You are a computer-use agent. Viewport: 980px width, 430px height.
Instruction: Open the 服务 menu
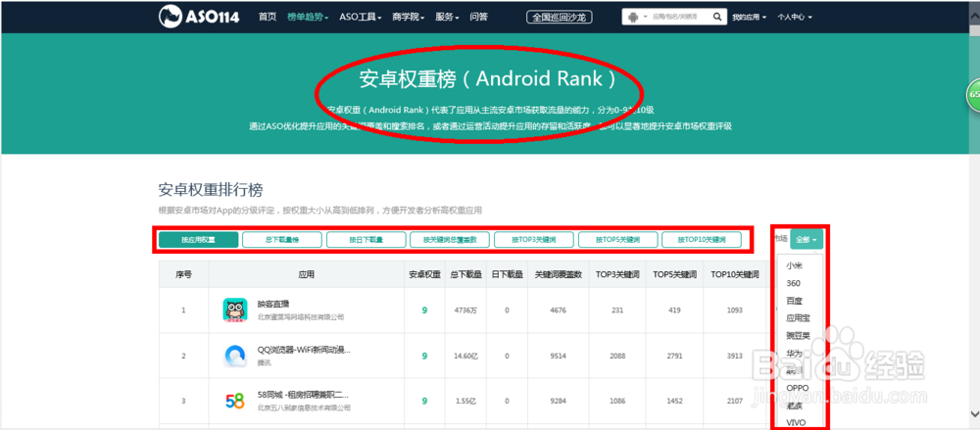click(x=448, y=17)
